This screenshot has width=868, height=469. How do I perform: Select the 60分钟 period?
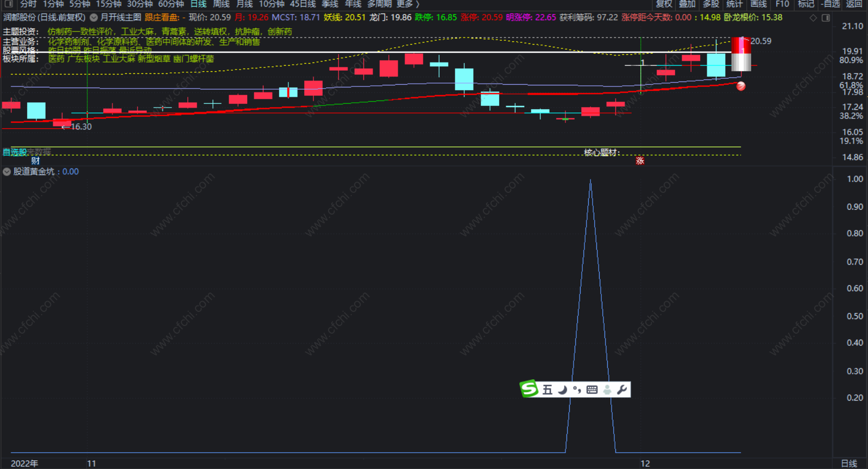click(x=171, y=4)
